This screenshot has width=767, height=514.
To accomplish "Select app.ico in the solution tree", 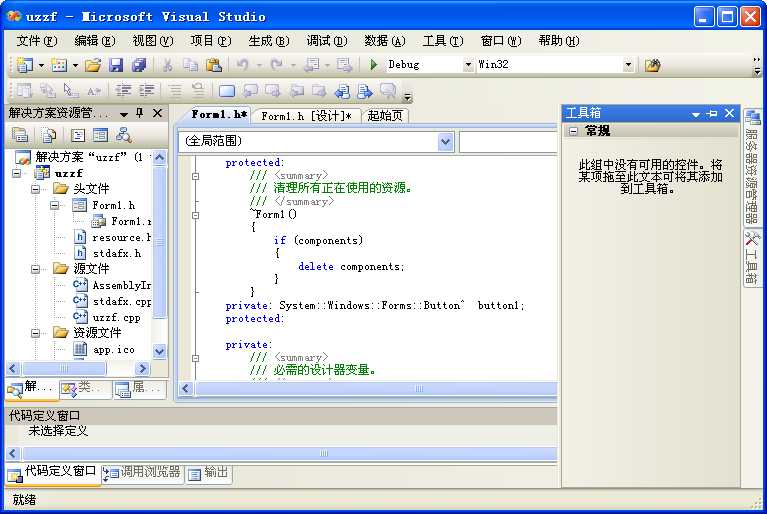I will point(113,350).
